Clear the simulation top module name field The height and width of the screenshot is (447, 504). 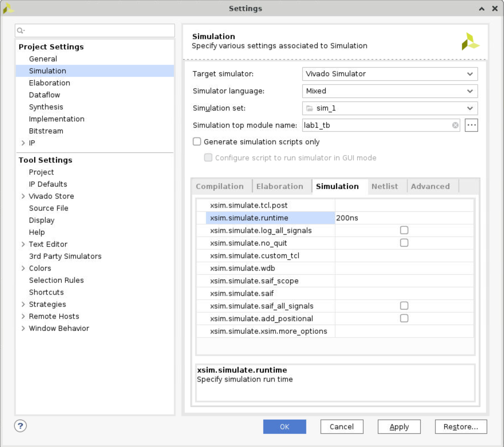coord(455,125)
